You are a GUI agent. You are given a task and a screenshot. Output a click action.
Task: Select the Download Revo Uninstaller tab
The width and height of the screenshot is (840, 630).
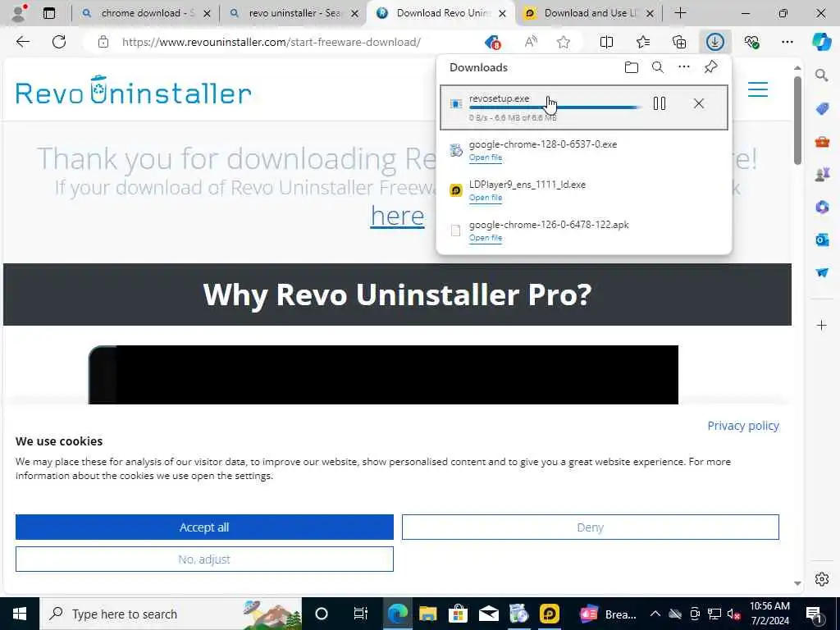pos(442,13)
